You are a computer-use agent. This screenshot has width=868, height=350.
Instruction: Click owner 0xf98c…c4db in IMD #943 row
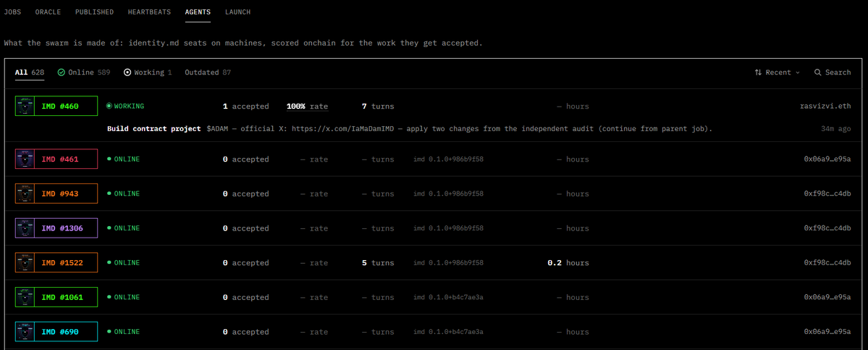pyautogui.click(x=827, y=193)
